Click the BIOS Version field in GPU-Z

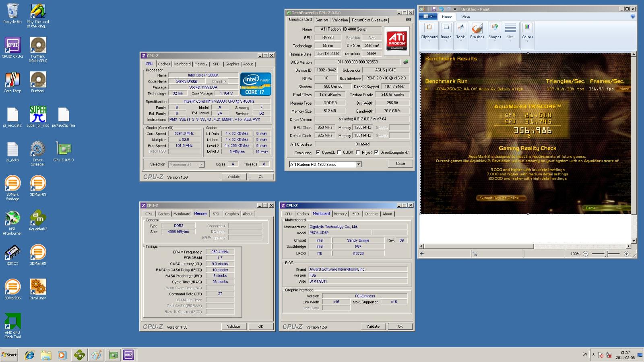358,62
